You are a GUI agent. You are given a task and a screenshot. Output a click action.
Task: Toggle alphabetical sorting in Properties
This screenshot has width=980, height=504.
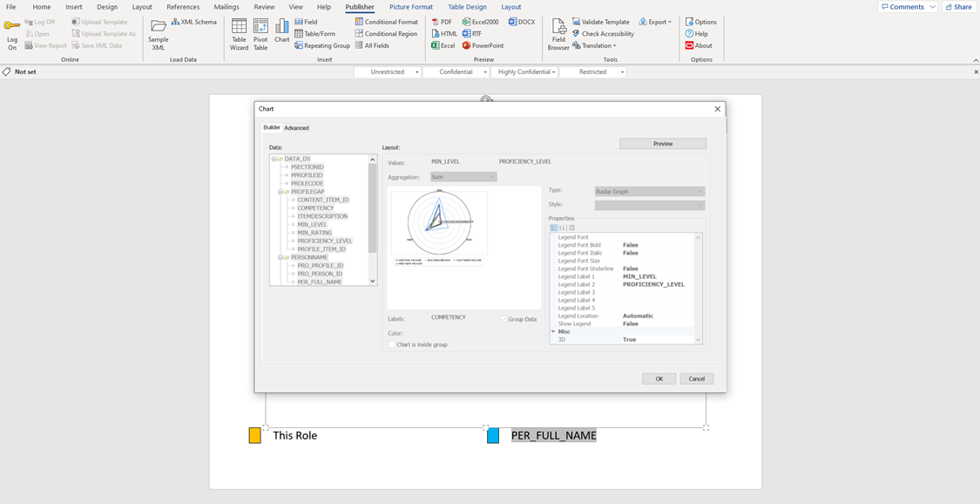tap(560, 227)
